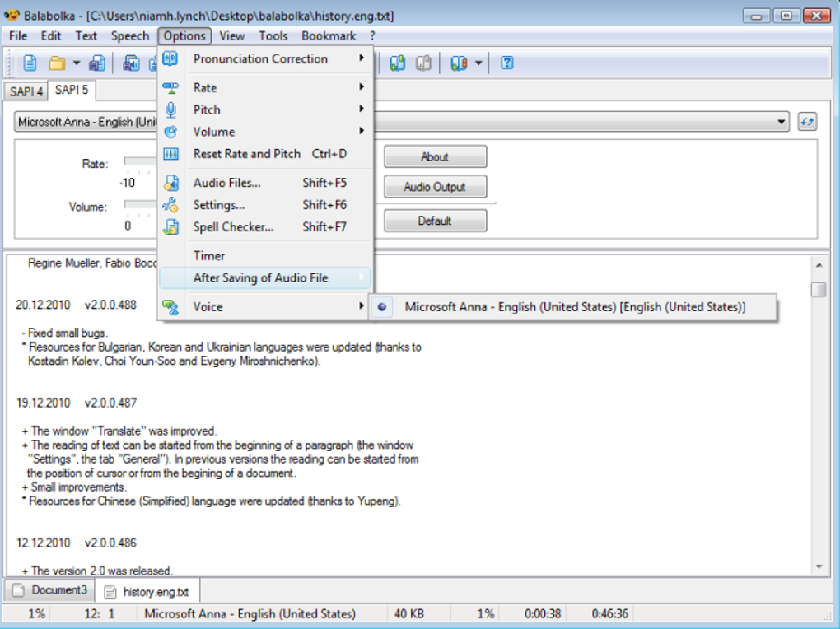Open the File menu
The image size is (840, 629).
(x=18, y=36)
